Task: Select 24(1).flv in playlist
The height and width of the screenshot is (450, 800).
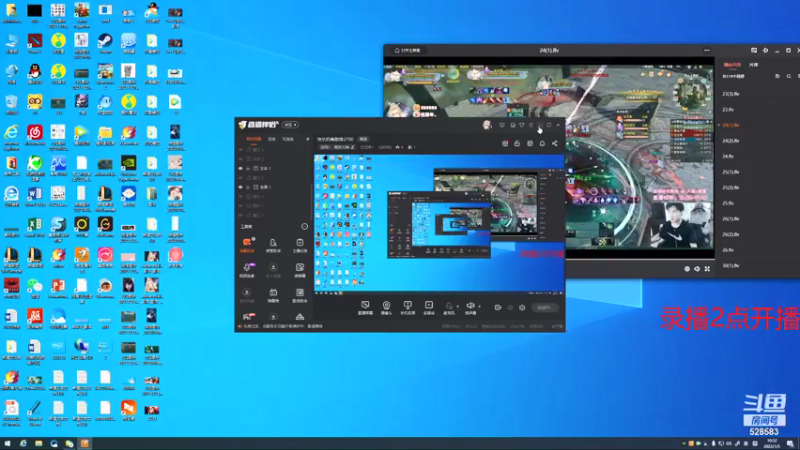Action: click(x=731, y=125)
